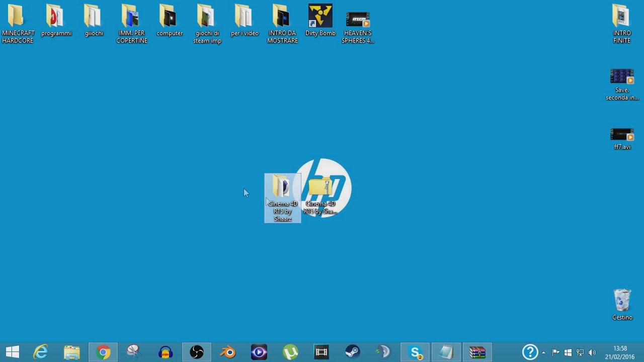Select the zipped Cinema 4D R15 archive

click(x=320, y=196)
